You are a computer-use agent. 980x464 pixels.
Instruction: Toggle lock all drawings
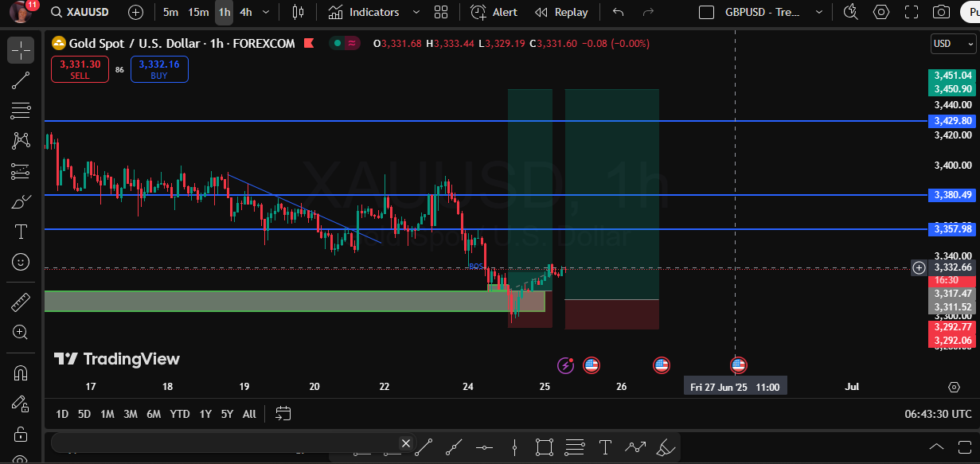pyautogui.click(x=21, y=435)
